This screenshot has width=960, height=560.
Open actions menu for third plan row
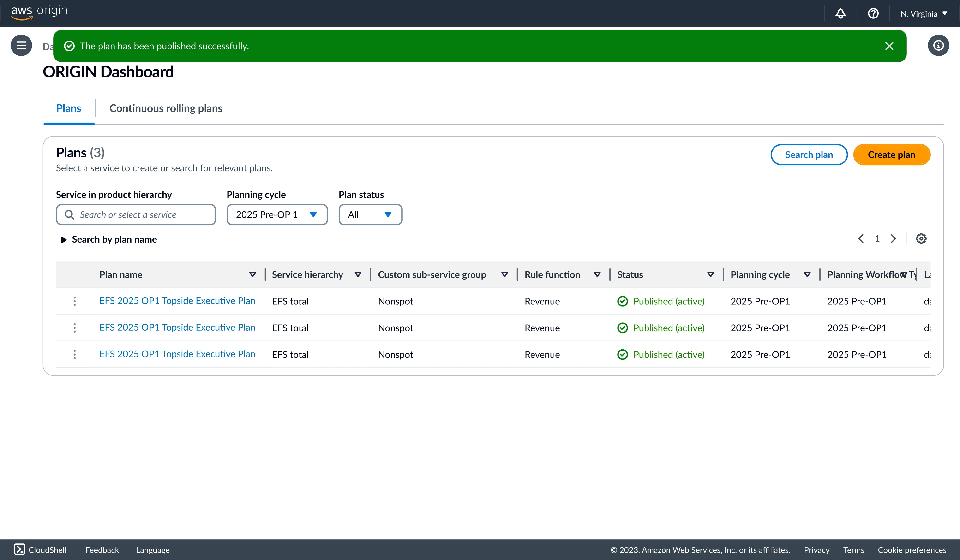coord(75,355)
